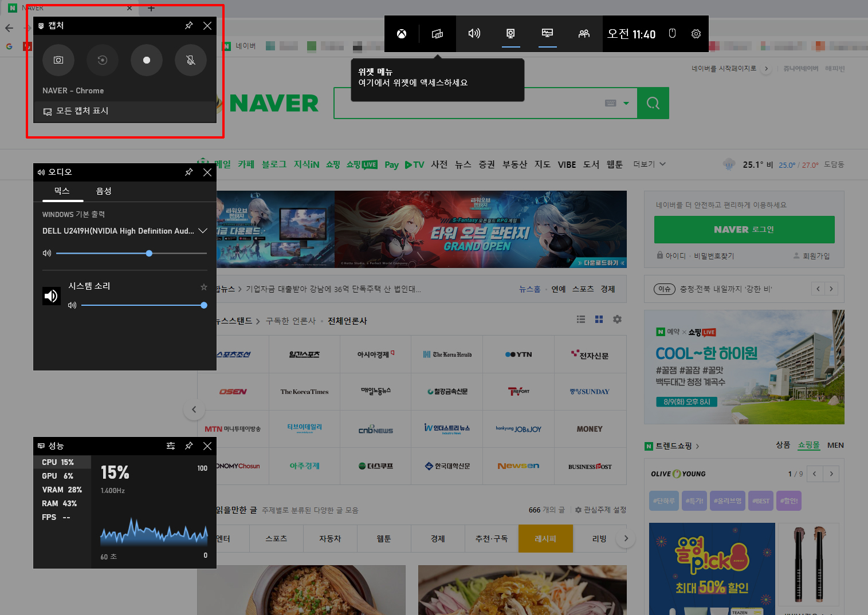Viewport: 868px width, 615px height.
Task: Open The Korea Herald press tile
Action: [447, 354]
